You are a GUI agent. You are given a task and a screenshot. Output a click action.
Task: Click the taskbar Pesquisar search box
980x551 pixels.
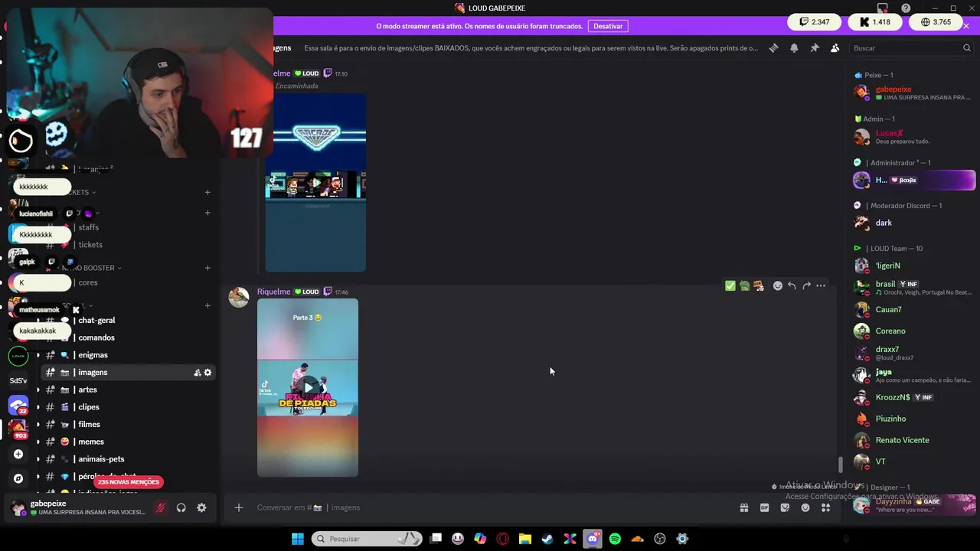pyautogui.click(x=366, y=539)
